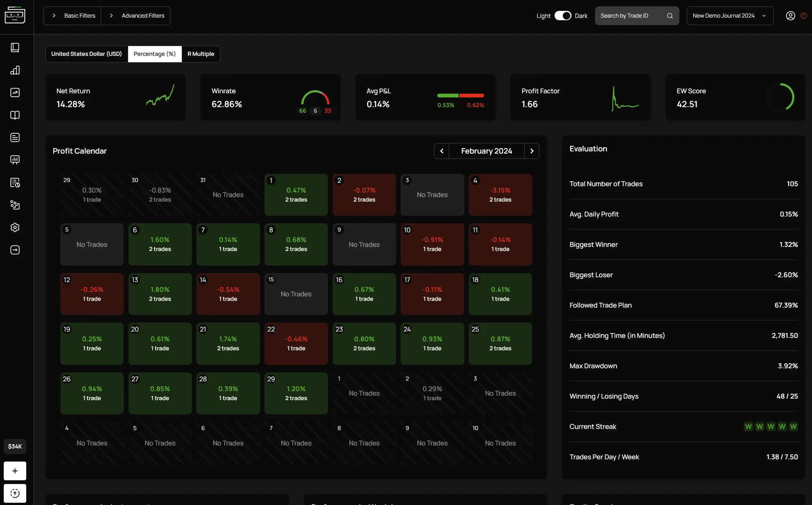
Task: Go to the next month in calendar
Action: [532, 151]
